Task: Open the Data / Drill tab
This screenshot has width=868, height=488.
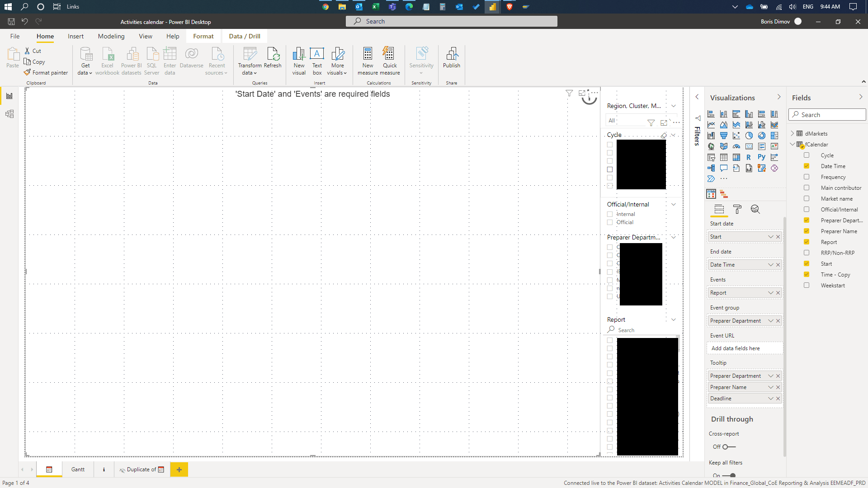Action: pos(245,36)
